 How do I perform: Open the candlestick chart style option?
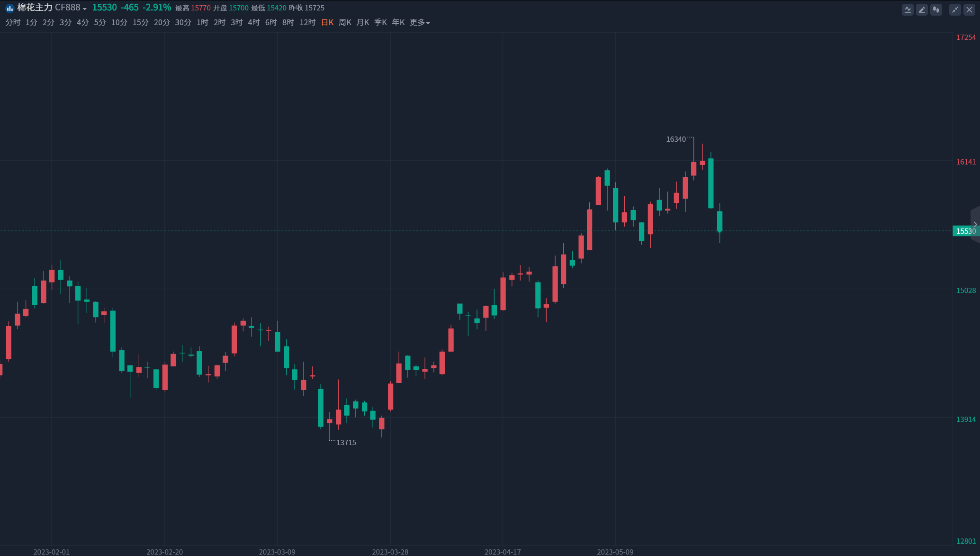[x=936, y=9]
